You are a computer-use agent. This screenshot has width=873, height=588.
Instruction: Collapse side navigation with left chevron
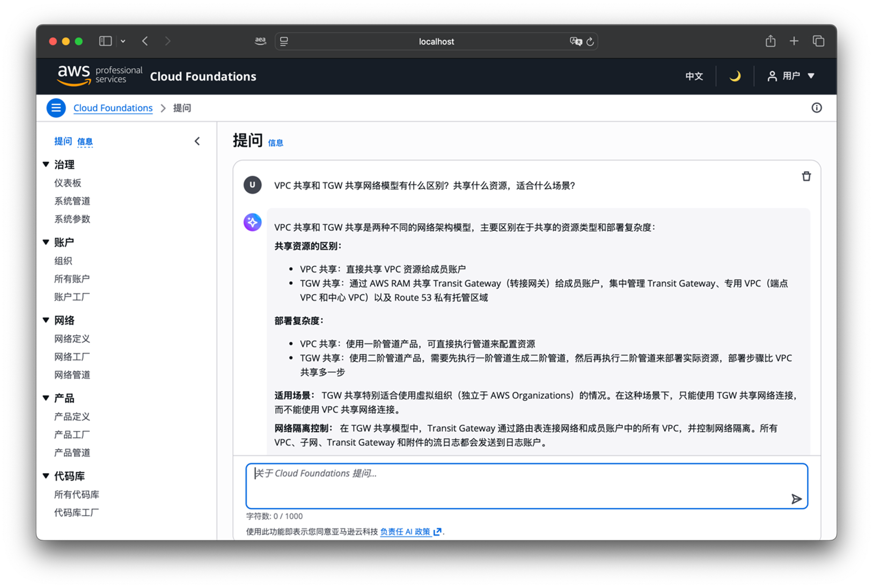point(197,141)
